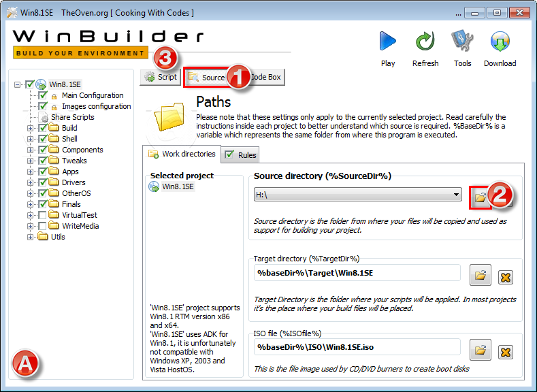This screenshot has width=537, height=392.
Task: Open the Source directory dropdown
Action: tap(456, 195)
